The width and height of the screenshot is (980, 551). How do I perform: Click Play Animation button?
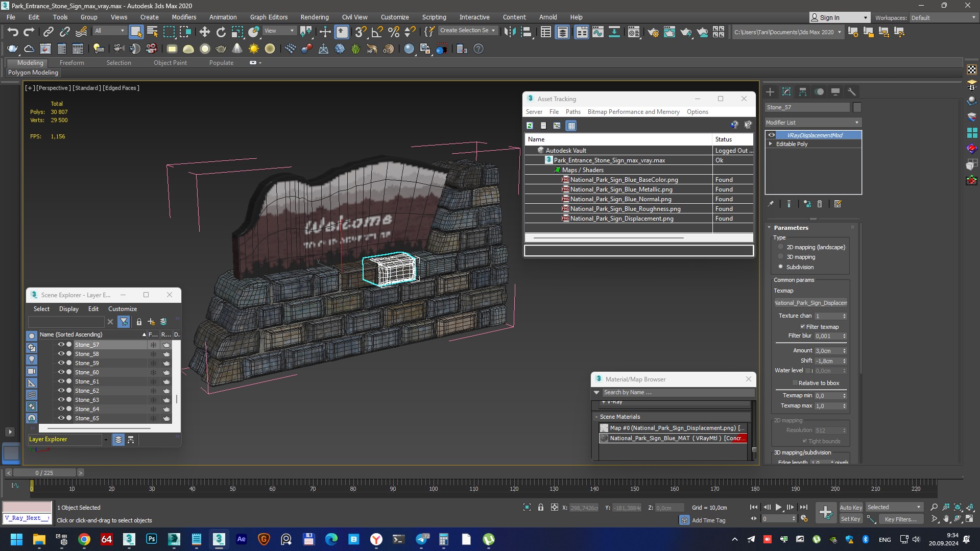778,507
